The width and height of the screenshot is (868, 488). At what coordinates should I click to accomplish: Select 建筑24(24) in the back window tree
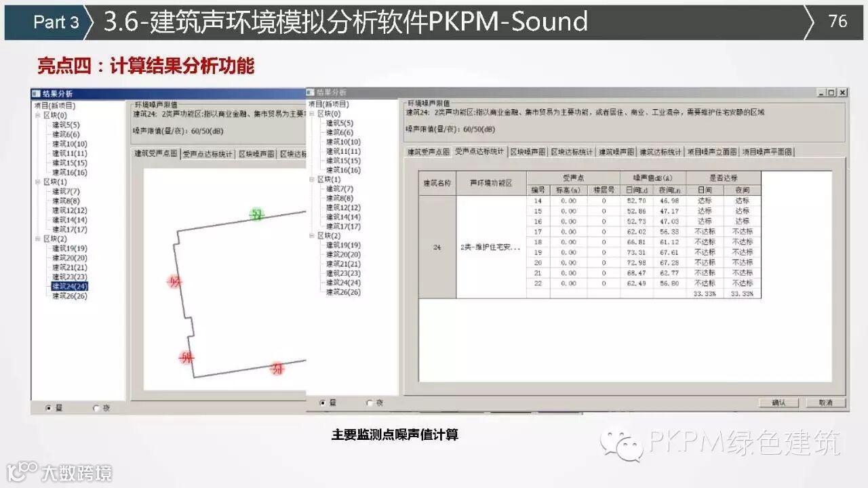[x=70, y=287]
